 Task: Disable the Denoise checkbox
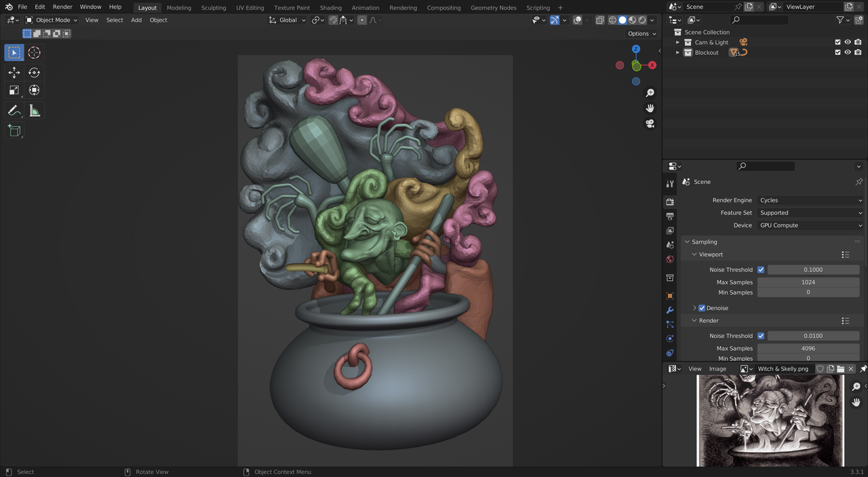click(x=702, y=308)
